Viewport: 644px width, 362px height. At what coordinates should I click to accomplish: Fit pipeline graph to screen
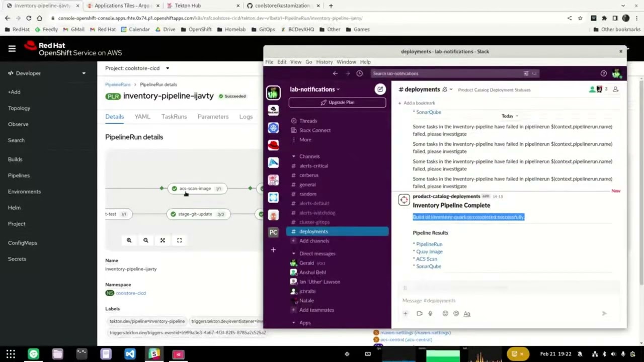click(163, 240)
